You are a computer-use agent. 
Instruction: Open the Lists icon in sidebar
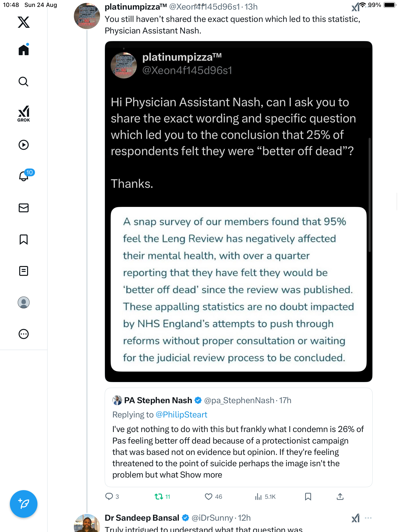[24, 271]
